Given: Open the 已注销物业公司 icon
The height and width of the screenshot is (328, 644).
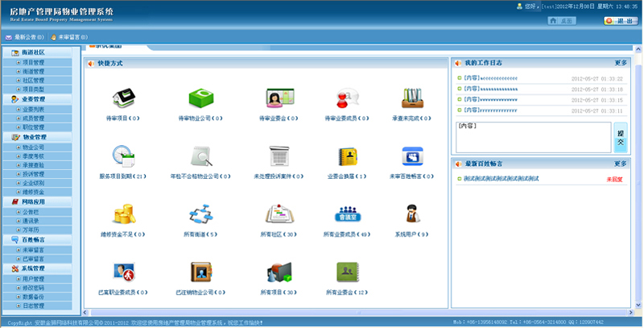Looking at the screenshot, I should point(200,271).
